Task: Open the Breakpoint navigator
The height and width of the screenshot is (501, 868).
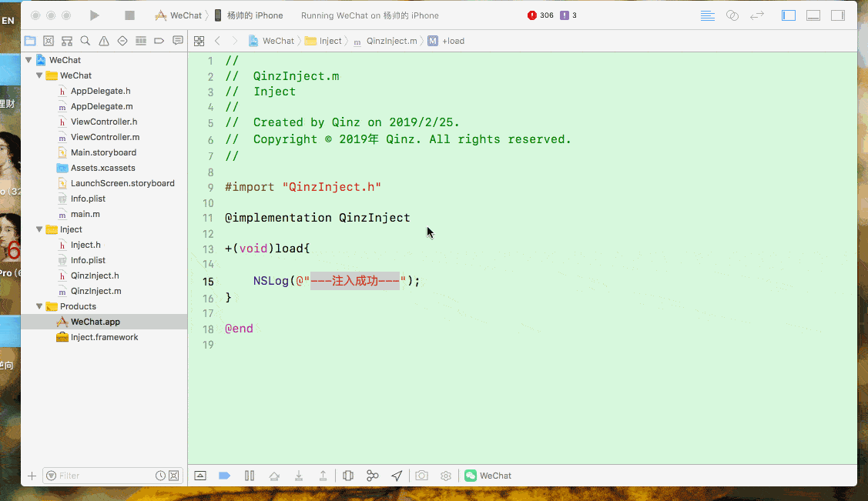Action: 159,41
